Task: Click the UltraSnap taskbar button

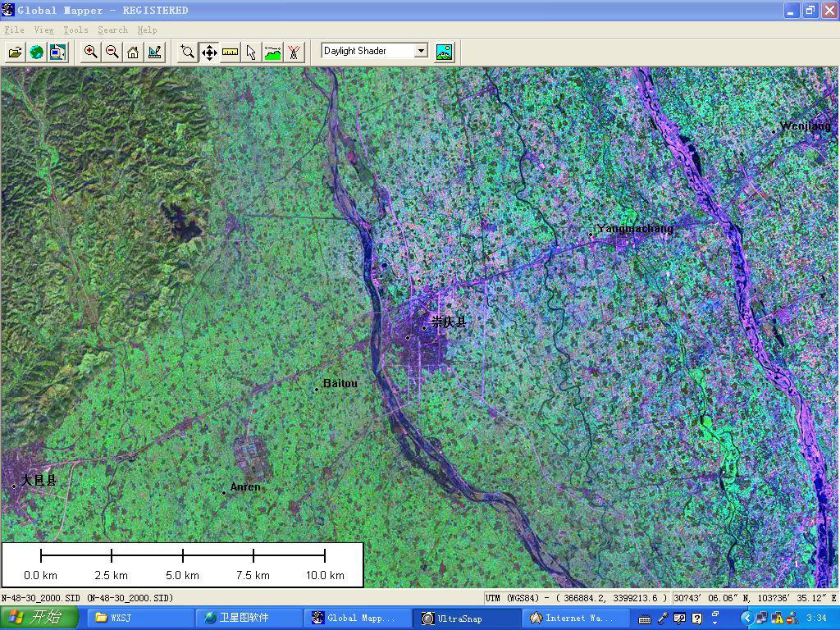Action: [x=468, y=618]
